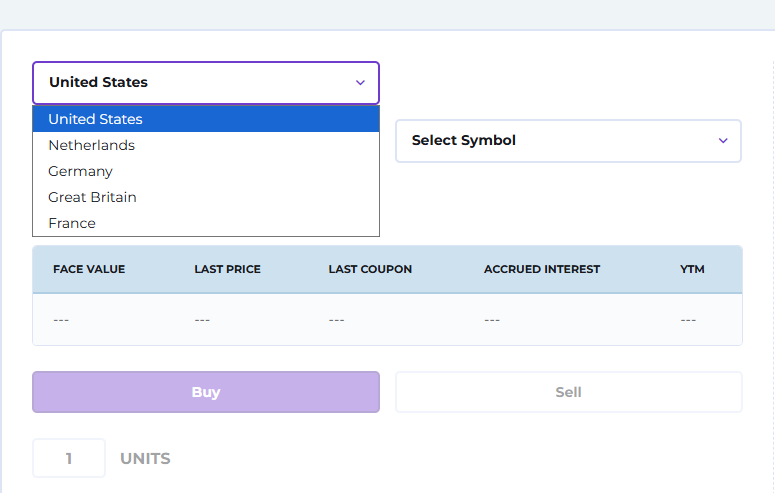Click the FACE VALUE column header

[89, 269]
